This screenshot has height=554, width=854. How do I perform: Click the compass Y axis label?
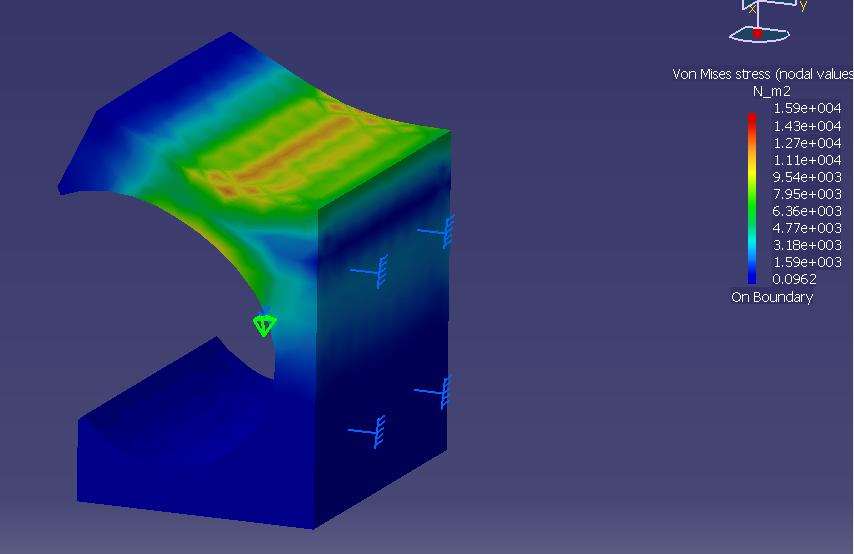pyautogui.click(x=802, y=6)
